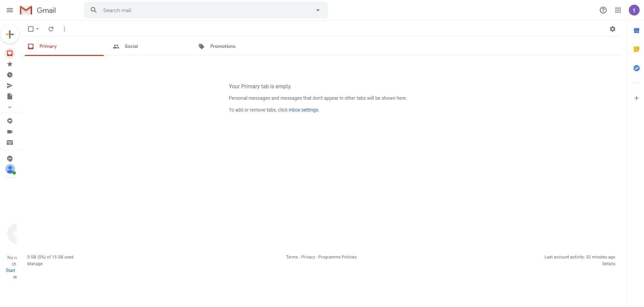Open Google Calendar in the side panel
The image size is (644, 307).
tap(637, 30)
